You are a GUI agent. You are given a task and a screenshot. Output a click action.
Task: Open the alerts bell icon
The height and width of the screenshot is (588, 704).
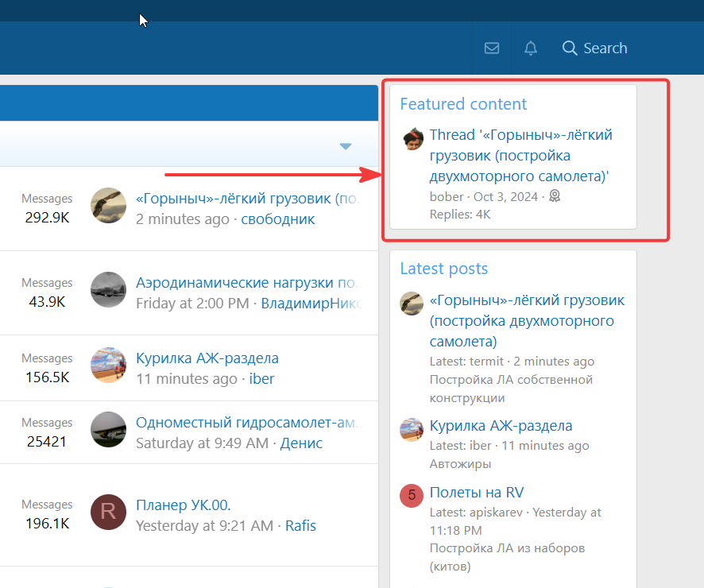coord(531,48)
